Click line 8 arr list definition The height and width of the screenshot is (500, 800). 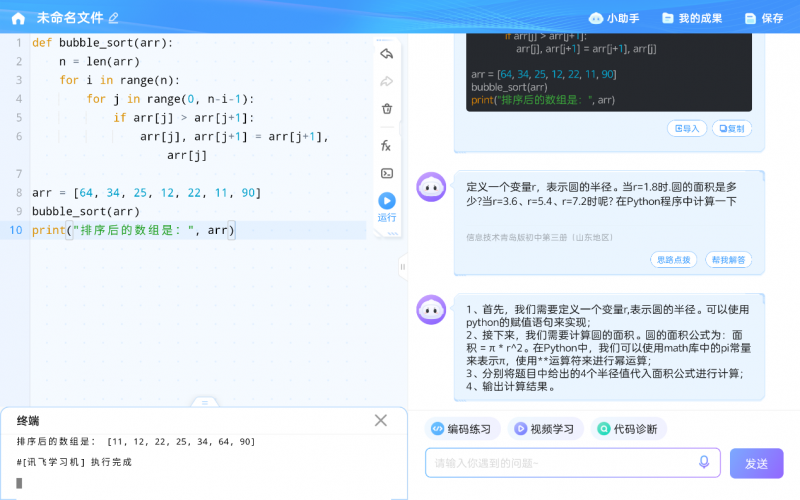pos(146,193)
